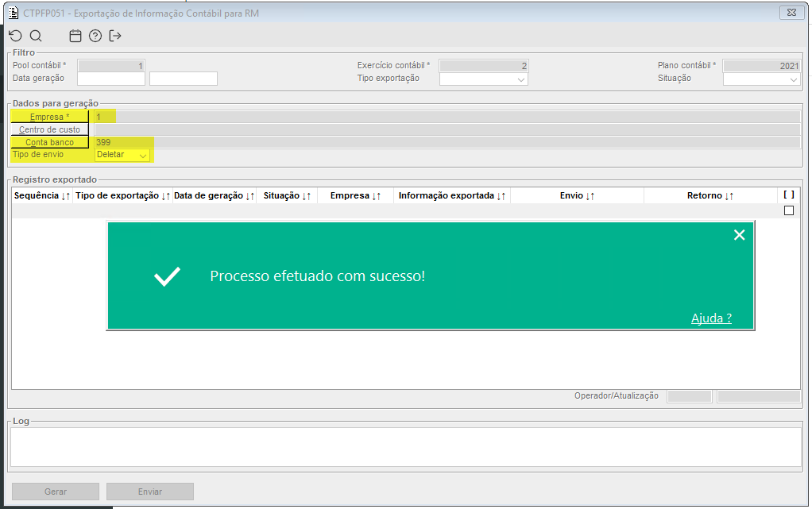Click the Centro de custo value field
The image size is (812, 509).
click(447, 129)
